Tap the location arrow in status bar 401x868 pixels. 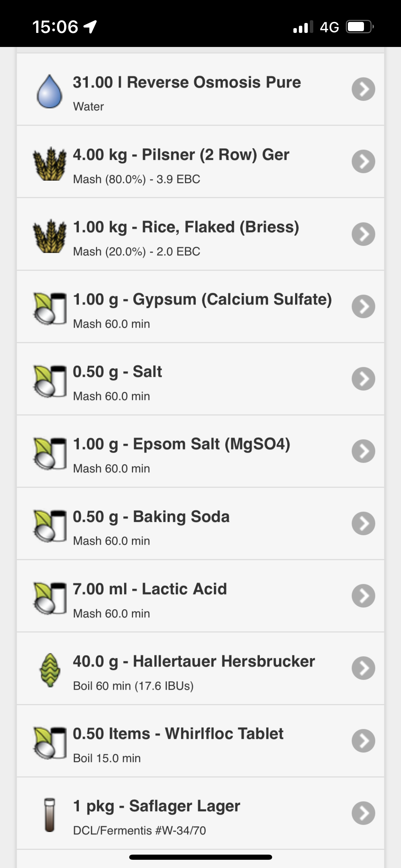tap(90, 27)
